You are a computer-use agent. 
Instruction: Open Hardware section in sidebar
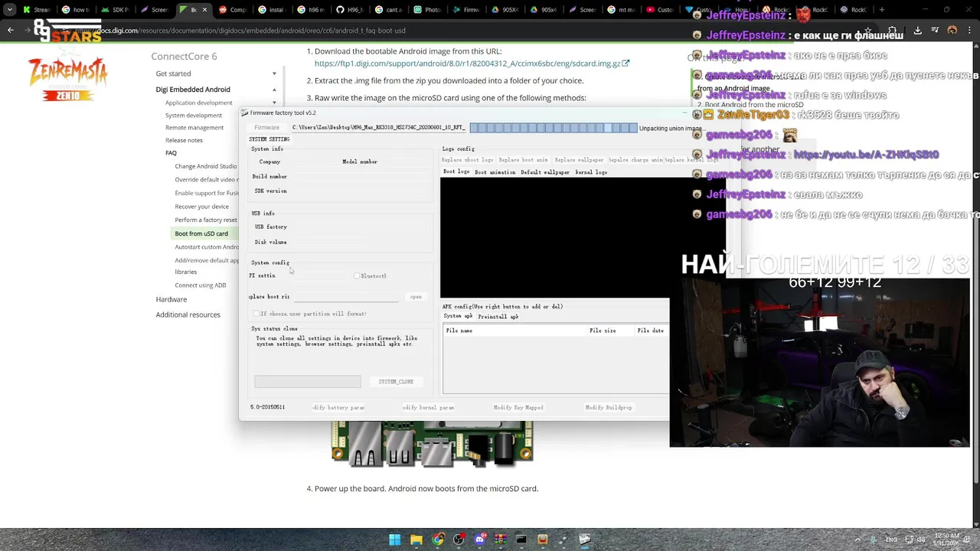point(171,299)
